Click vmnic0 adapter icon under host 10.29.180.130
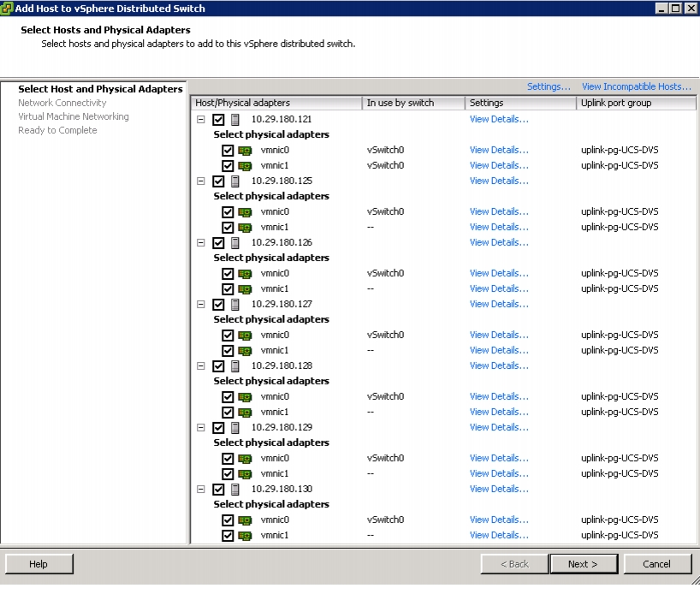Image resolution: width=700 pixels, height=594 pixels. pyautogui.click(x=245, y=520)
